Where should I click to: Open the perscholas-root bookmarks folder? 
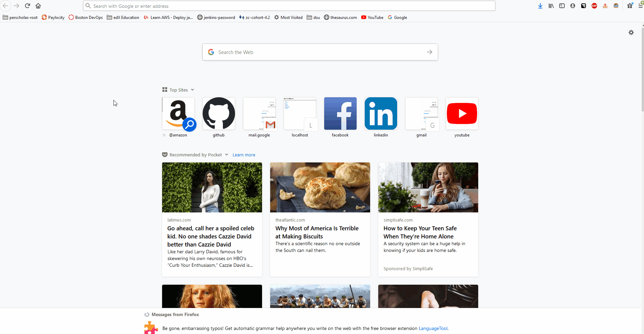click(x=20, y=18)
